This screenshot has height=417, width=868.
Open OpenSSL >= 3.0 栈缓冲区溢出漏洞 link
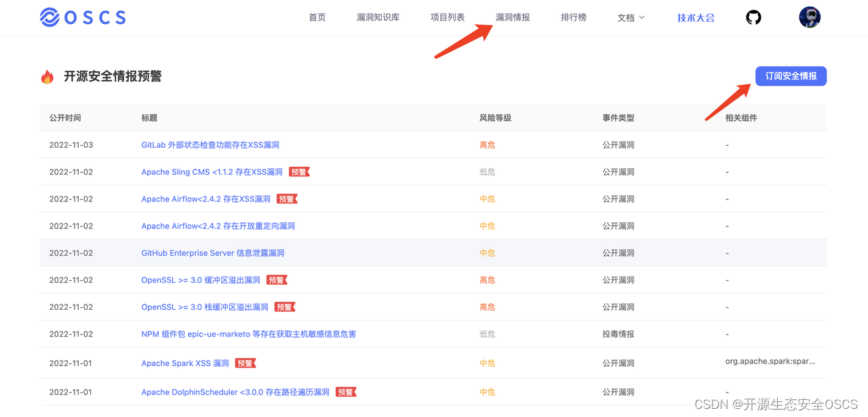205,307
